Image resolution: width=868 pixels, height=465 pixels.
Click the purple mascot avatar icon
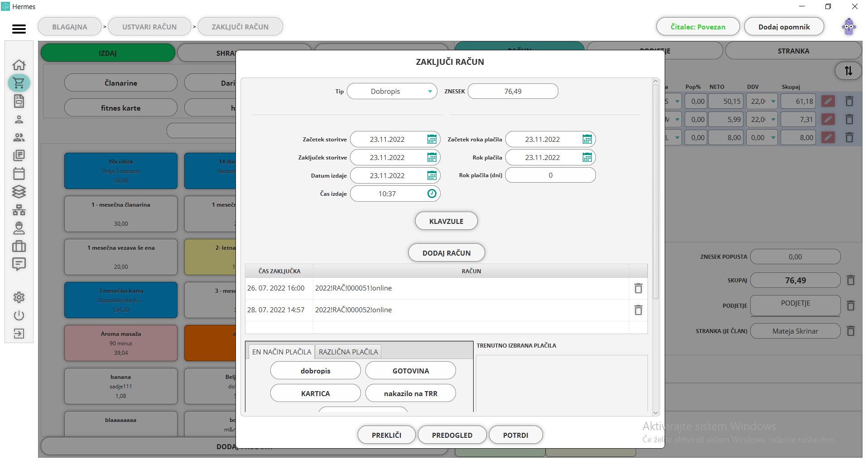click(x=849, y=27)
